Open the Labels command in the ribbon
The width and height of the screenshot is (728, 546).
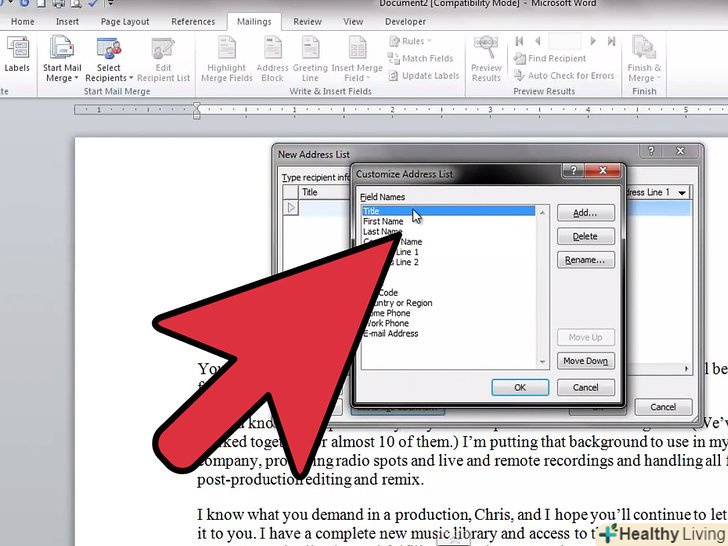(x=17, y=54)
